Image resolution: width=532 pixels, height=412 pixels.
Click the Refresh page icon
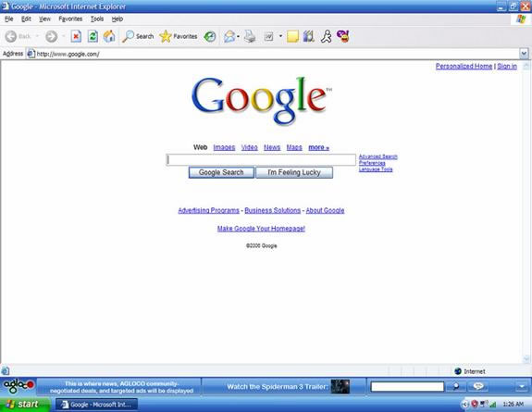(93, 36)
